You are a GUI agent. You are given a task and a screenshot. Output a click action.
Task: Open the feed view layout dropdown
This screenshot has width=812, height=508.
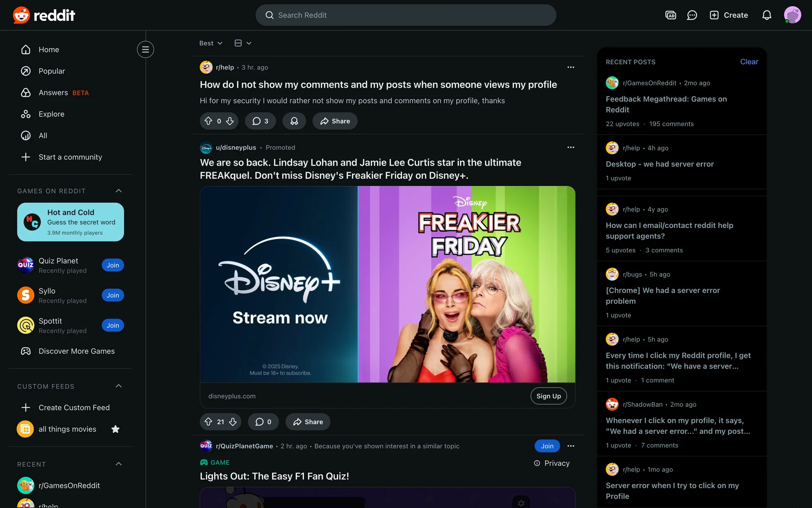pos(243,43)
